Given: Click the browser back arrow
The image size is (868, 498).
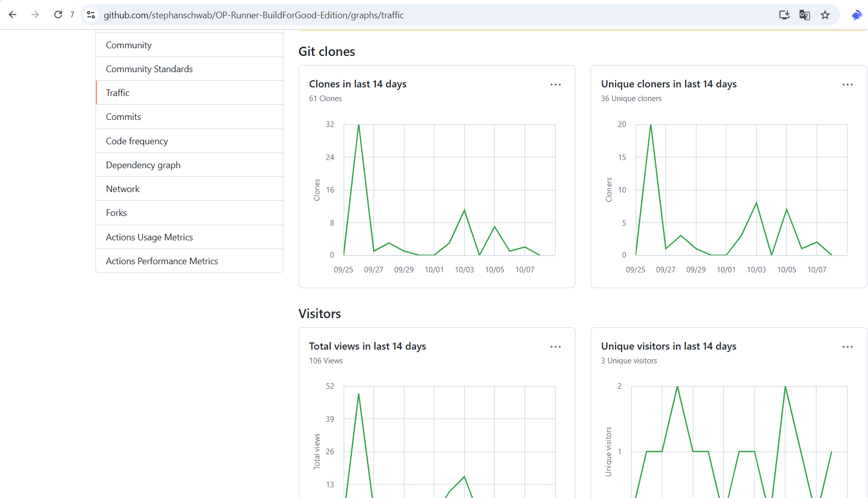Looking at the screenshot, I should pos(13,15).
